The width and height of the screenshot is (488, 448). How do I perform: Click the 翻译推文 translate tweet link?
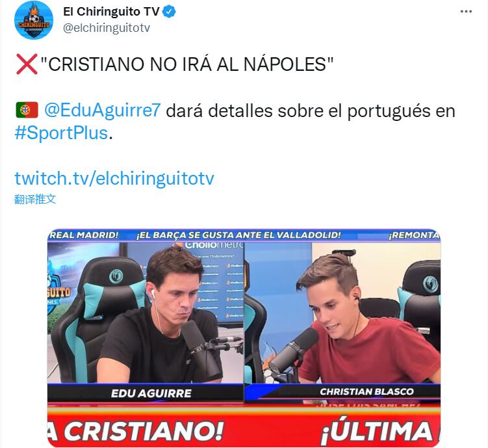(35, 199)
